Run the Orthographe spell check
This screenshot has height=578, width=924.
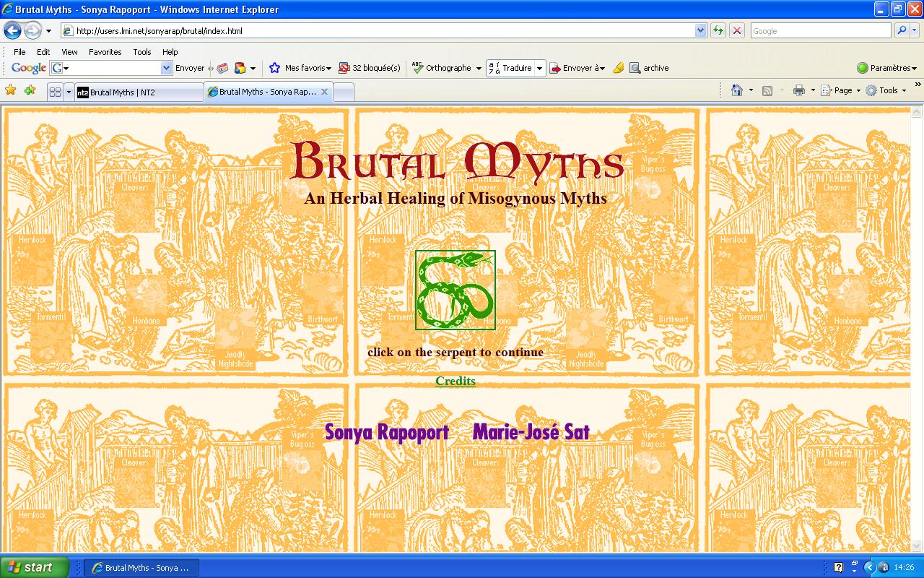tap(441, 68)
